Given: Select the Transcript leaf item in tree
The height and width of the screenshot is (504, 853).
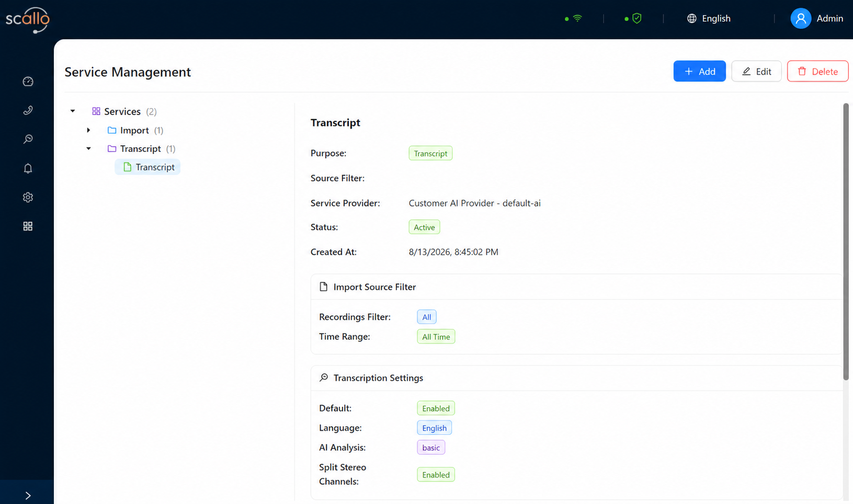Looking at the screenshot, I should (x=147, y=167).
